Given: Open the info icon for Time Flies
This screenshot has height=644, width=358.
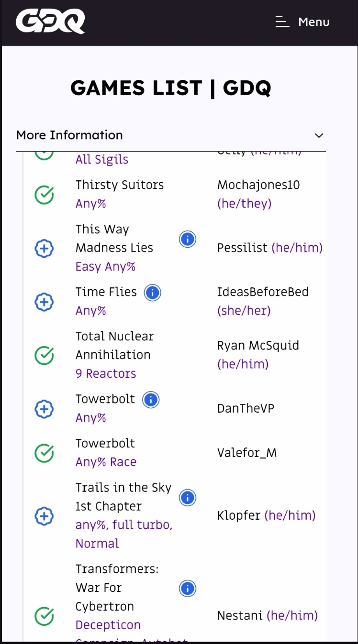Looking at the screenshot, I should point(153,293).
